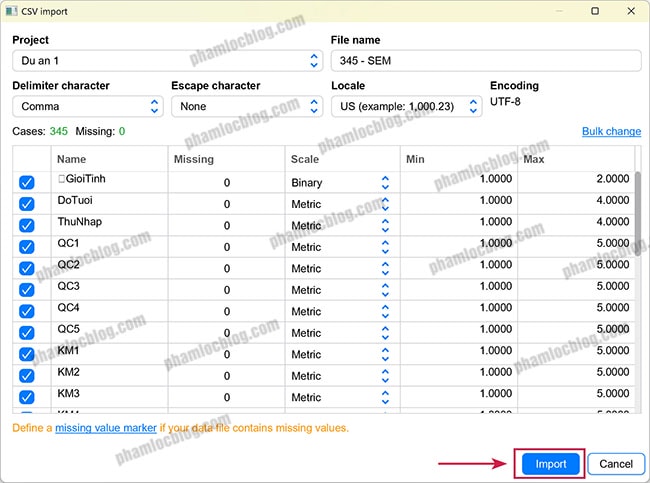Viewport: 650px width, 483px height.
Task: Maximize the CSV import window
Action: tap(595, 11)
